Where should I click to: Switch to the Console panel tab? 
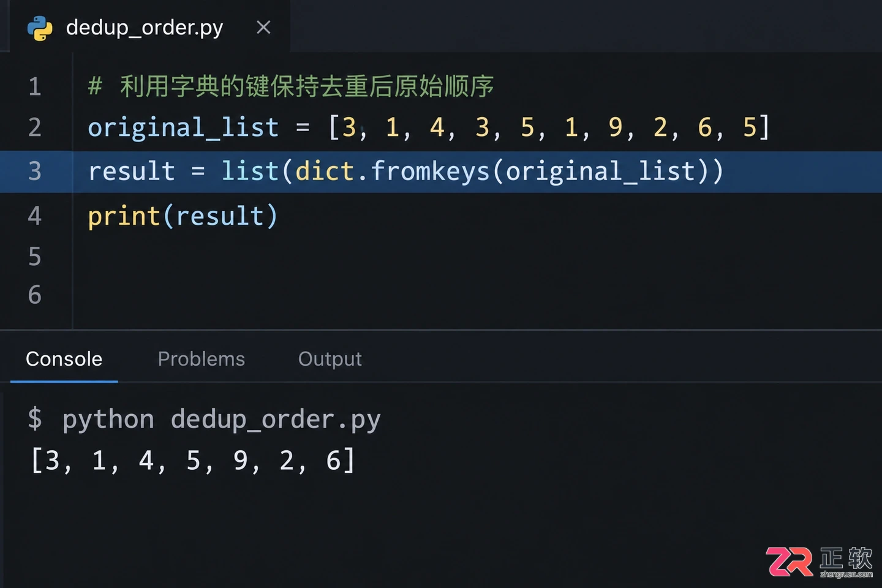pyautogui.click(x=64, y=359)
